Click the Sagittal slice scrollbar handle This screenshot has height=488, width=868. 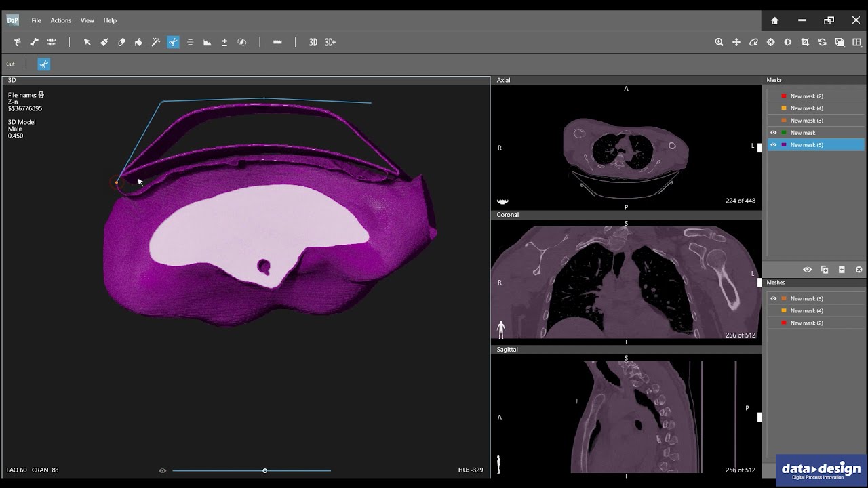click(759, 418)
